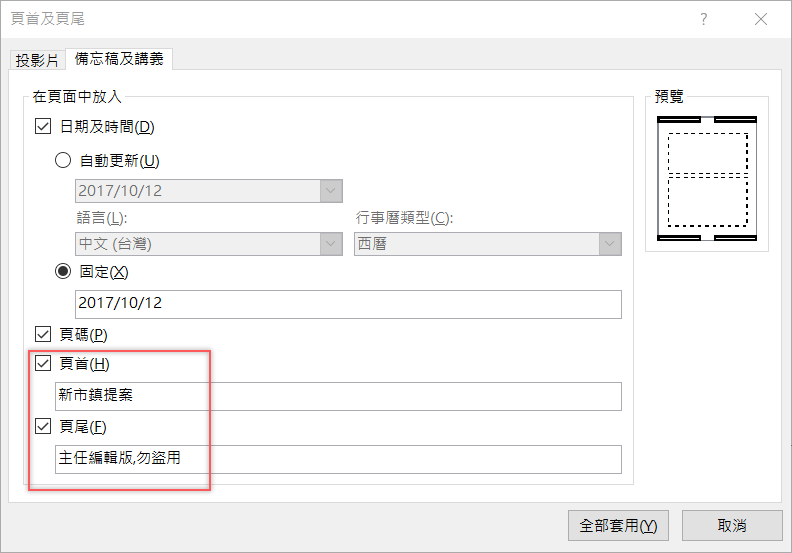The height and width of the screenshot is (553, 792).
Task: Click the 取消 button
Action: [731, 525]
